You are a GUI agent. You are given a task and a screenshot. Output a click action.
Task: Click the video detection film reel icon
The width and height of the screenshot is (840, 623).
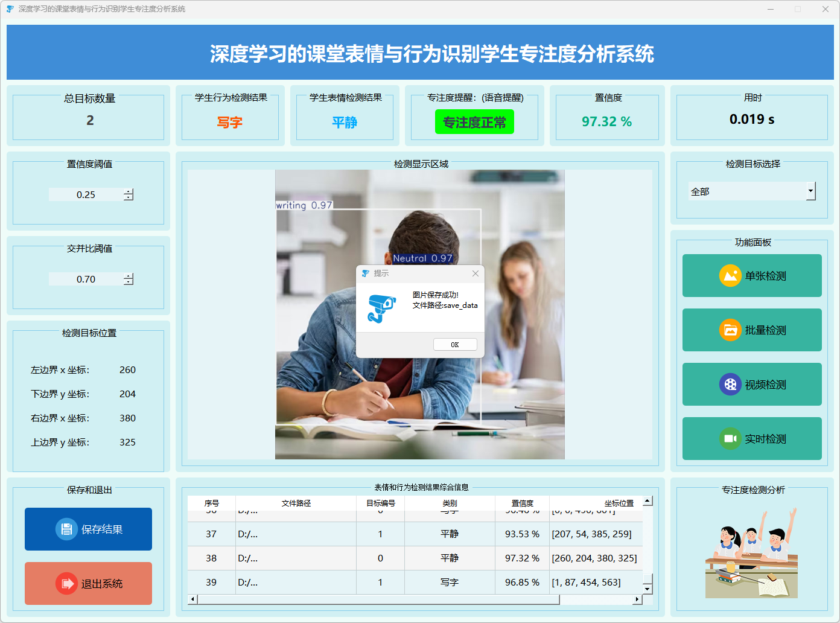tap(730, 385)
